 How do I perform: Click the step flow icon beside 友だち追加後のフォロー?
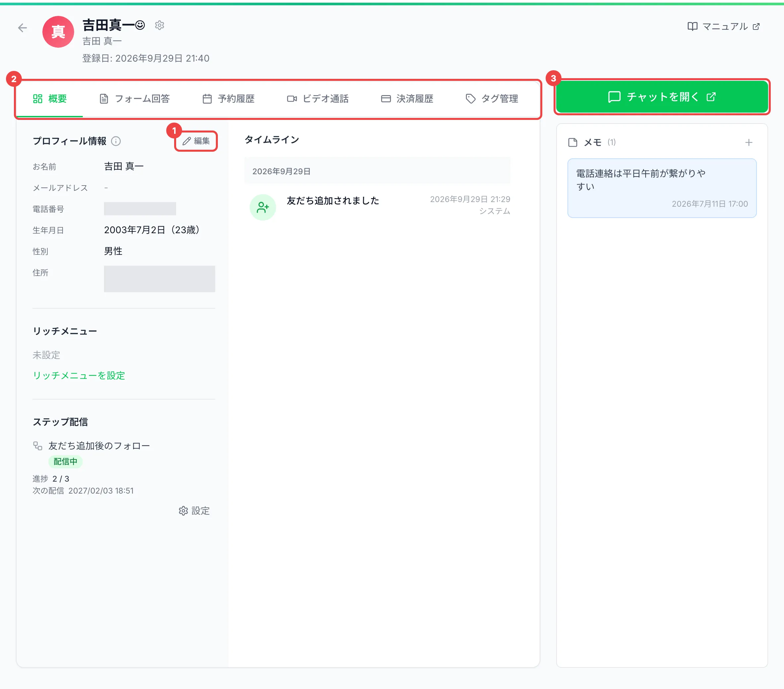38,446
